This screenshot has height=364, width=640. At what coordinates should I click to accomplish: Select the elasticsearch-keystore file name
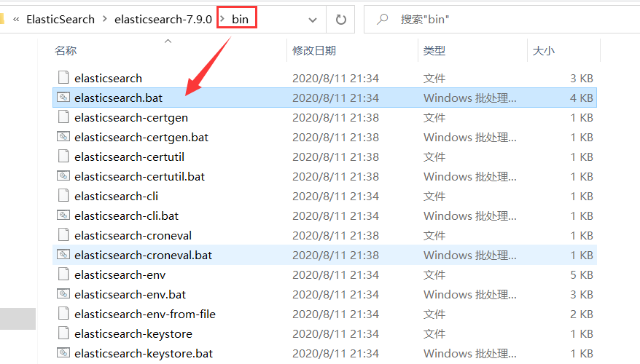[x=133, y=333]
